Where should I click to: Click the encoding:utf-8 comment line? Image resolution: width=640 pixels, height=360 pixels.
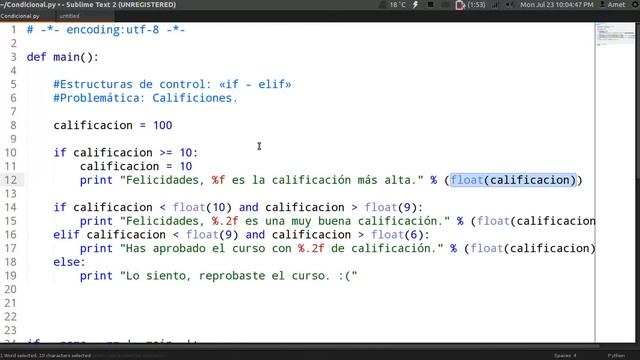[x=106, y=30]
